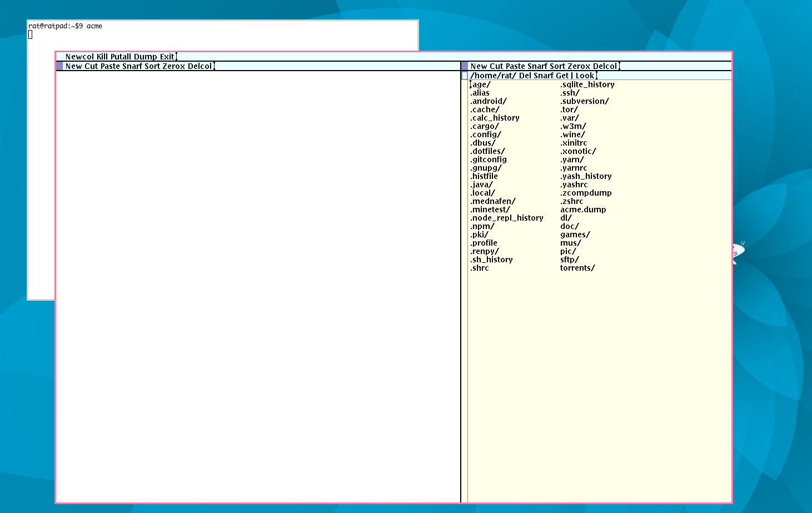Run Kill in the top acme tag

(x=102, y=57)
